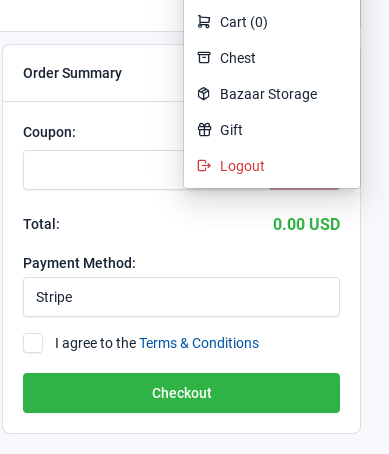The image size is (389, 454).
Task: Tick the Terms & Conditions agreement checkbox
Action: [x=33, y=343]
